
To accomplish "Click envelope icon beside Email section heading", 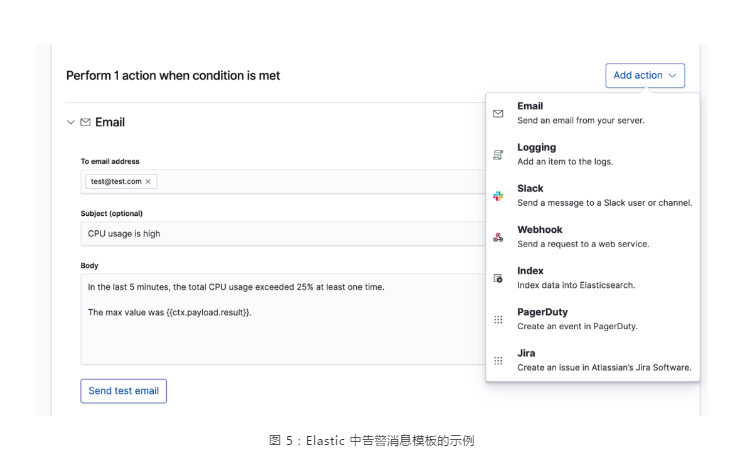I will [86, 122].
